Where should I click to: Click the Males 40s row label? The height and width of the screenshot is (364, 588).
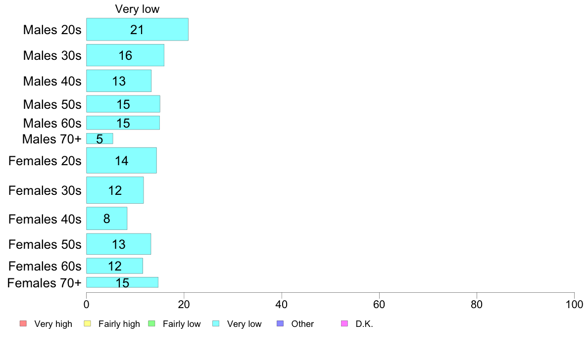52,81
